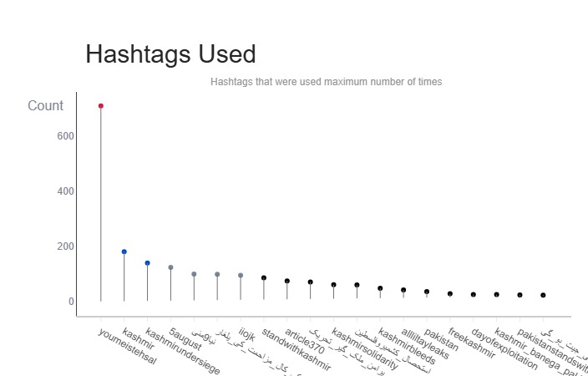Select the blue dot for kashmir
This screenshot has height=376, width=588.
click(124, 252)
